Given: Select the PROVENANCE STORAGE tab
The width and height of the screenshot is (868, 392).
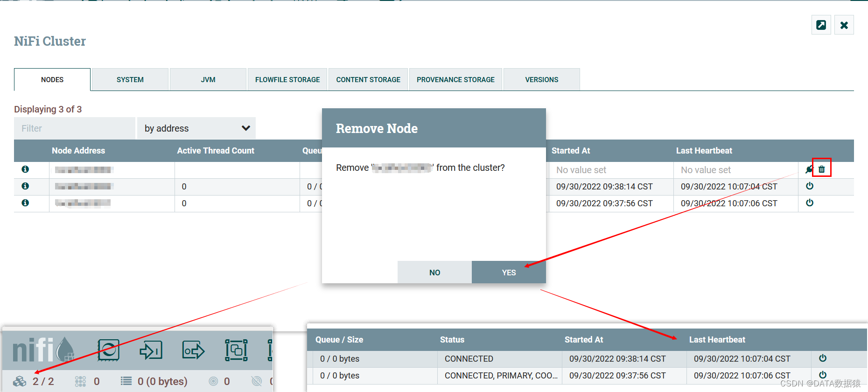Looking at the screenshot, I should click(455, 80).
